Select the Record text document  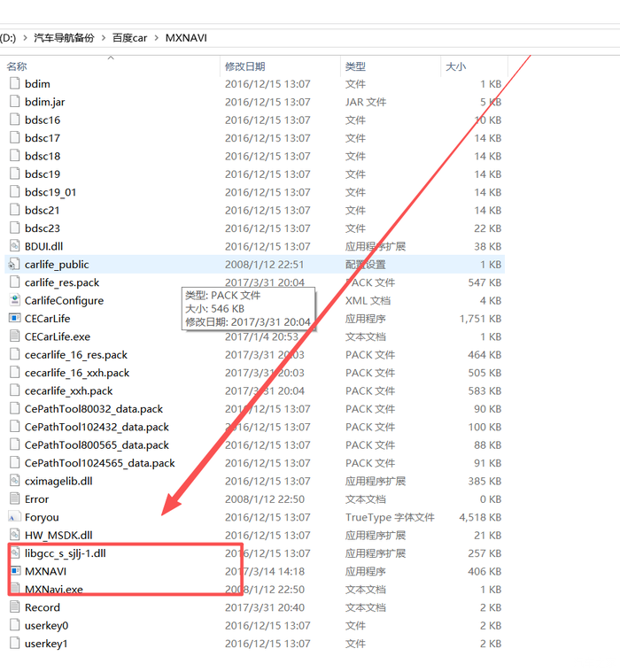click(x=43, y=607)
